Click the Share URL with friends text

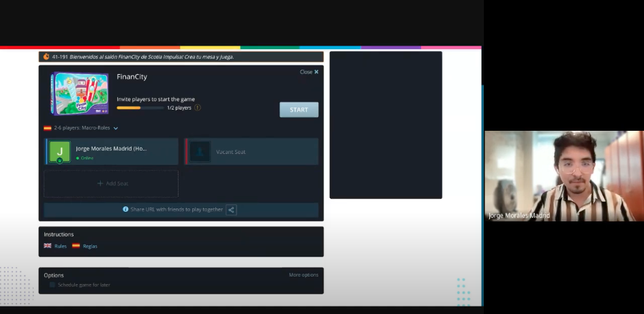tap(177, 209)
